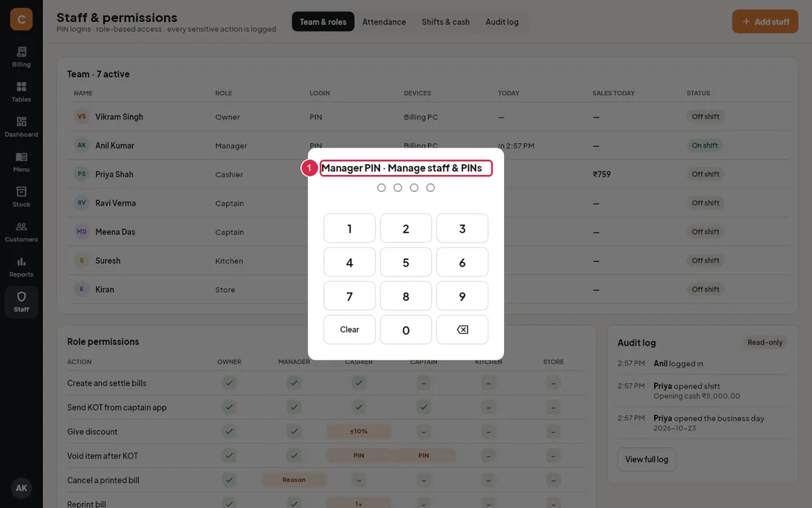Open Customers section in sidebar
This screenshot has width=812, height=508.
point(21,232)
